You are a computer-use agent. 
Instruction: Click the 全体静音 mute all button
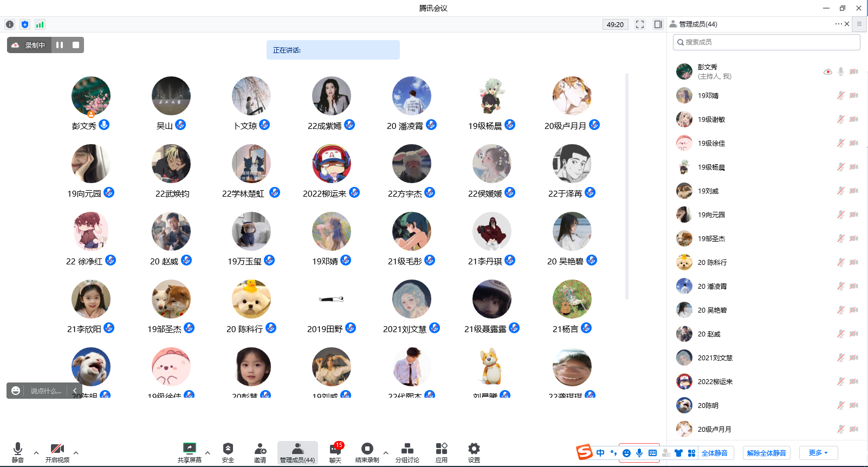pyautogui.click(x=714, y=453)
